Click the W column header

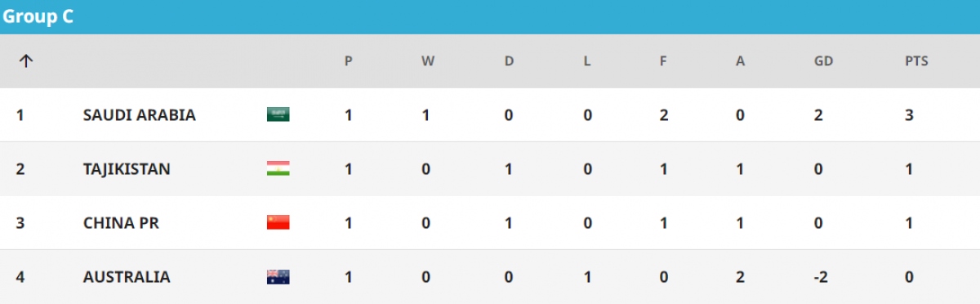point(428,61)
